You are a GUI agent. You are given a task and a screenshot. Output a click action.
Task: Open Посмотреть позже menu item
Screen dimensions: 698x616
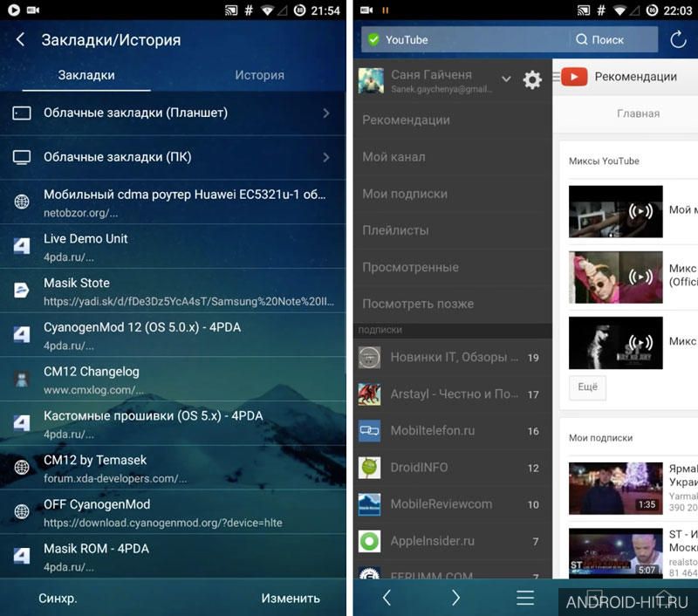[x=453, y=304]
